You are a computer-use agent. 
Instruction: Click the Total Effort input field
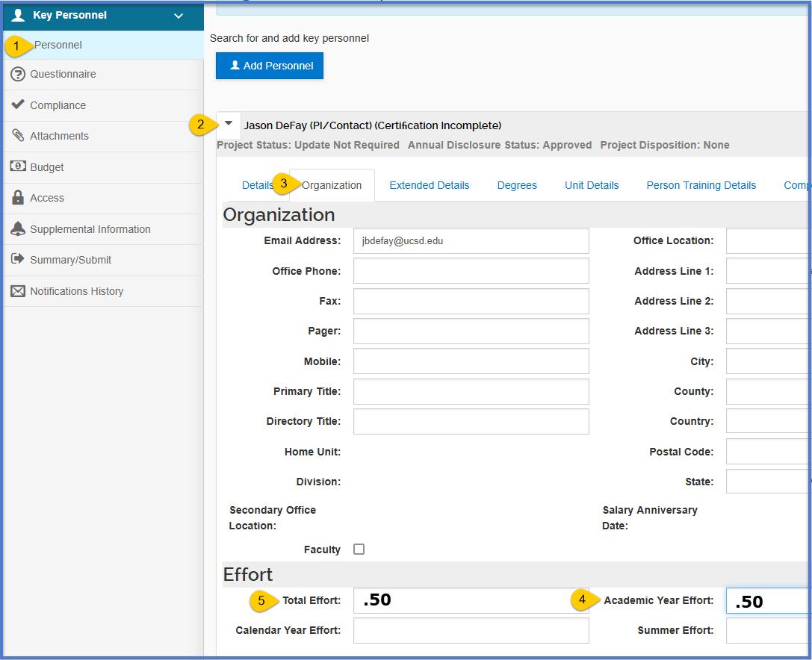pos(471,600)
